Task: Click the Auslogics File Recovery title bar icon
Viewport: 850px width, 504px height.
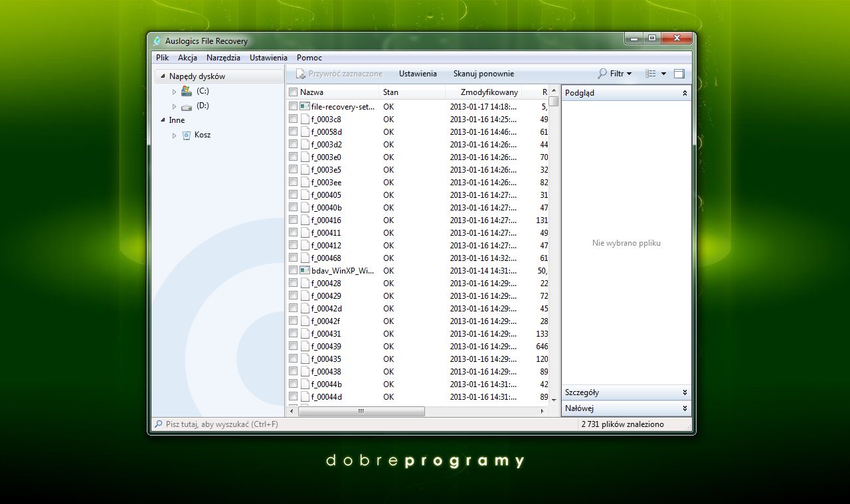Action: [157, 41]
